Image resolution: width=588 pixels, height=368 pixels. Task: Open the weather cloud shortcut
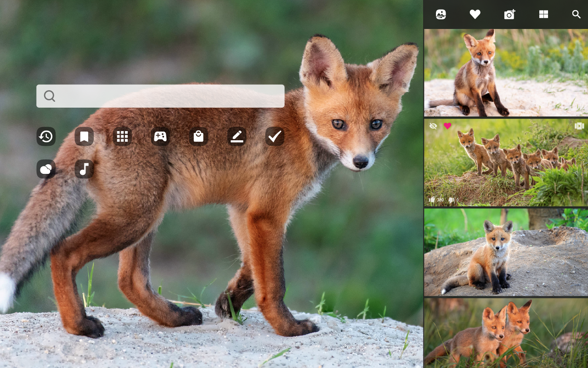point(46,169)
